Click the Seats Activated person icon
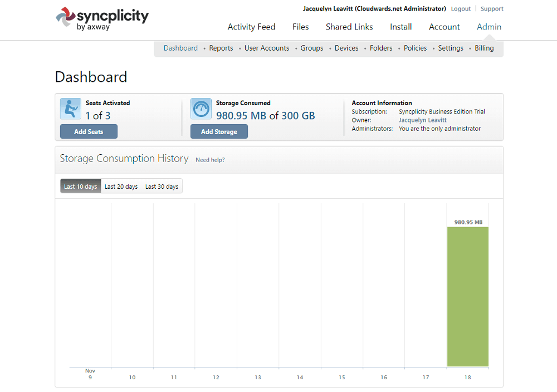This screenshot has height=392, width=557. point(71,109)
